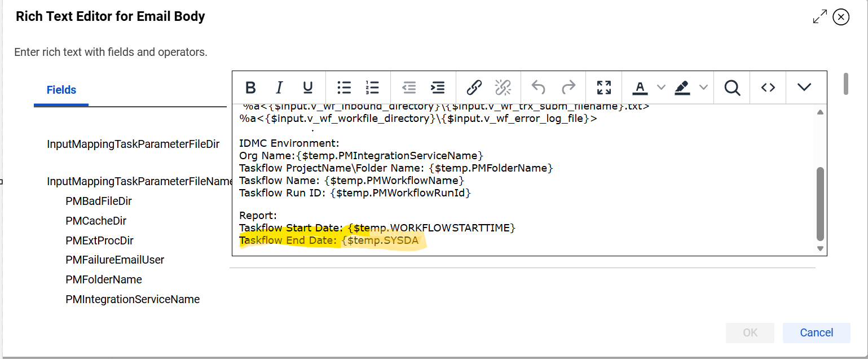The height and width of the screenshot is (359, 868).
Task: Expand the dialog with the resize arrows icon
Action: 819,17
